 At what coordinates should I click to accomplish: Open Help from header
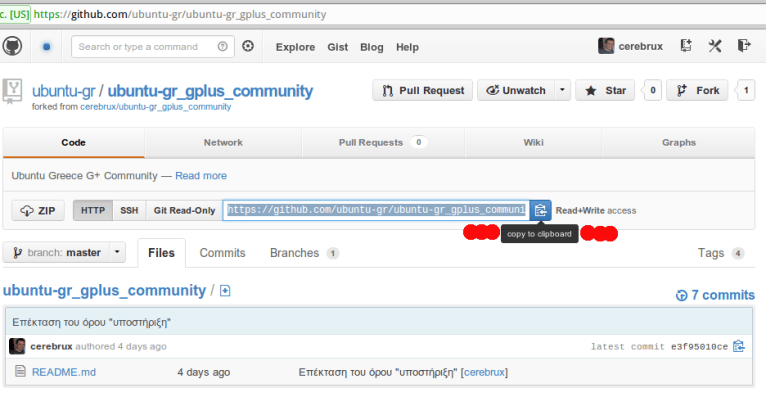point(407,47)
